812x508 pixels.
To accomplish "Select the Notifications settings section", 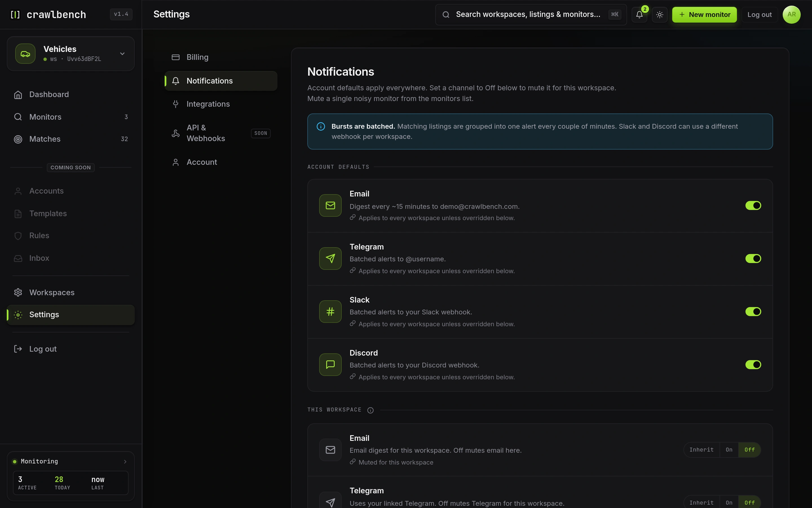I will tap(221, 81).
